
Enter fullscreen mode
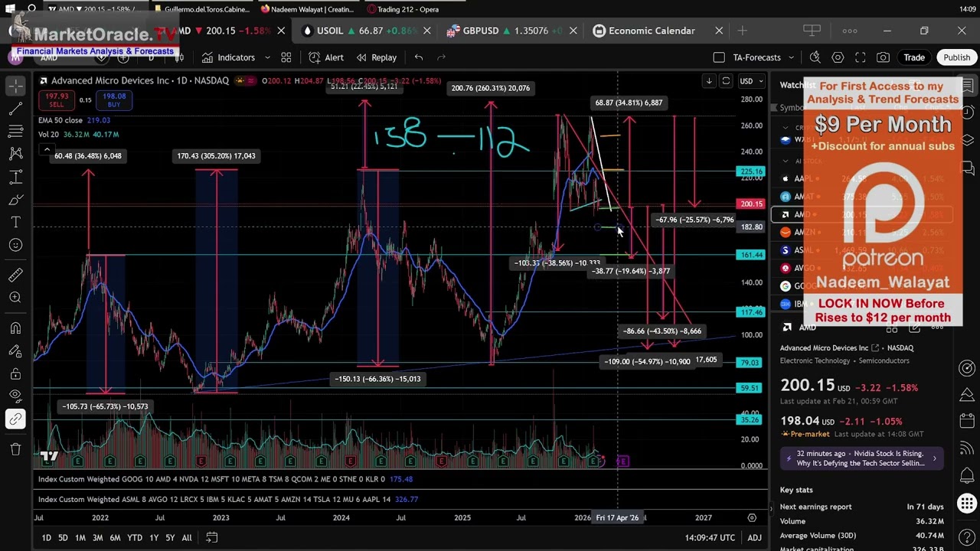pyautogui.click(x=861, y=57)
